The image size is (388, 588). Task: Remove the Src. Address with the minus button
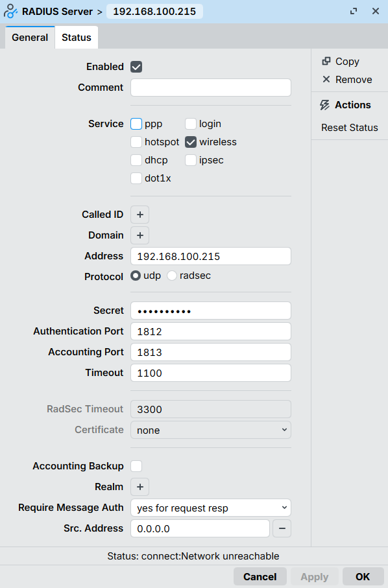tap(282, 528)
